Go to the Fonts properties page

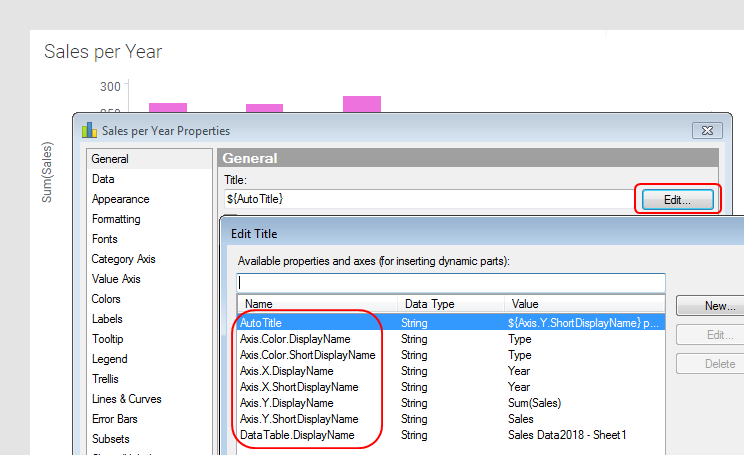(x=105, y=239)
